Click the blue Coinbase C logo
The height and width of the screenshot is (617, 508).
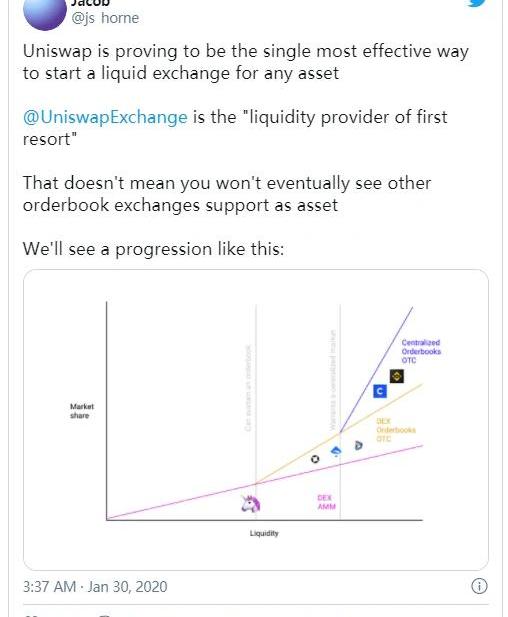tap(380, 391)
